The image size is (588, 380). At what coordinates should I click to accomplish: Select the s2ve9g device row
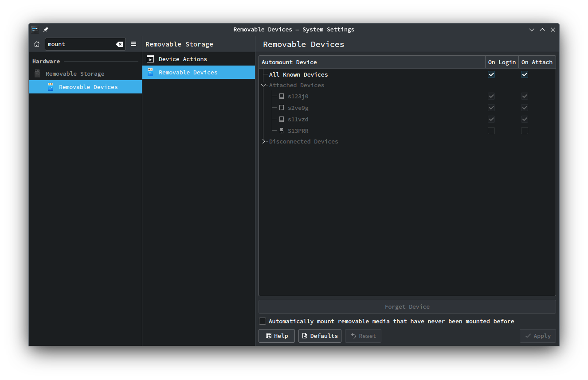click(x=298, y=108)
